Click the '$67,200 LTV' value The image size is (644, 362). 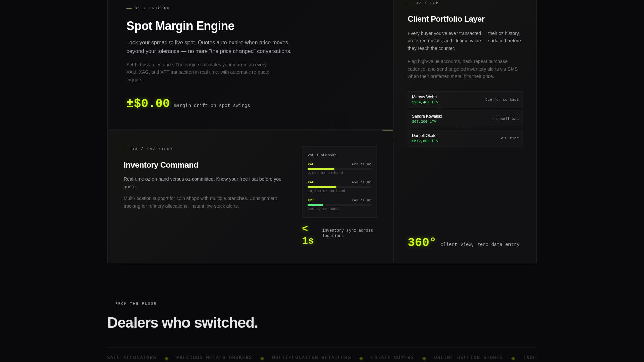[x=424, y=122]
